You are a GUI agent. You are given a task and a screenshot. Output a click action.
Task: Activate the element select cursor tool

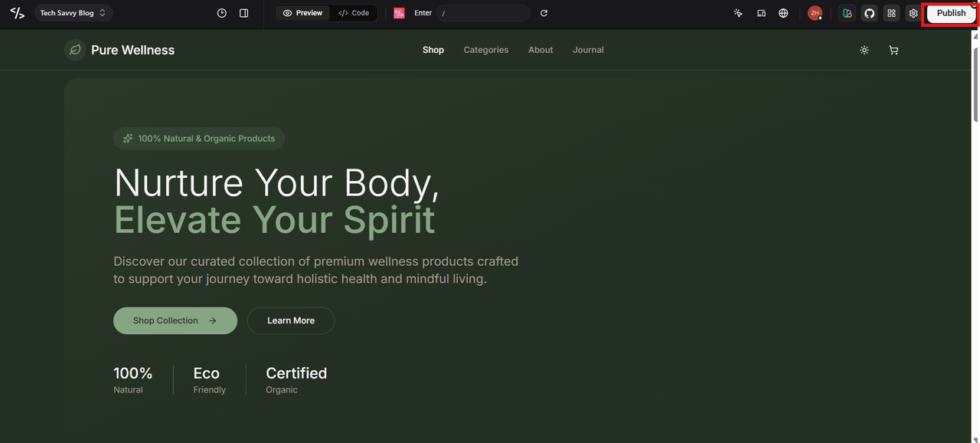coord(738,13)
